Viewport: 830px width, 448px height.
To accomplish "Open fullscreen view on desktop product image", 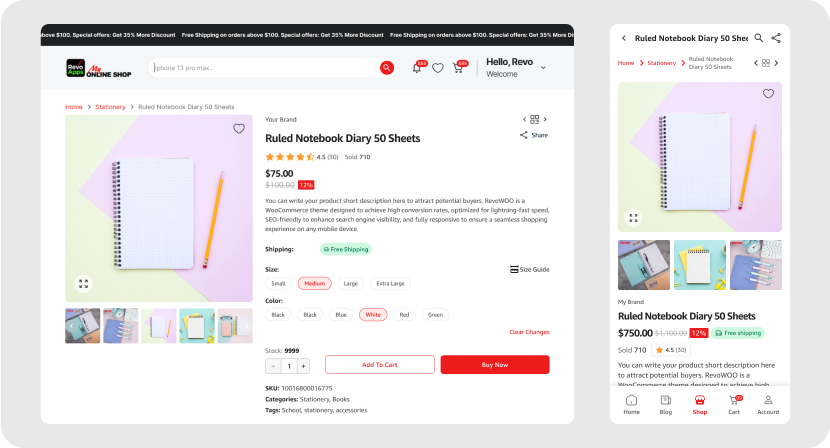I will pyautogui.click(x=83, y=283).
